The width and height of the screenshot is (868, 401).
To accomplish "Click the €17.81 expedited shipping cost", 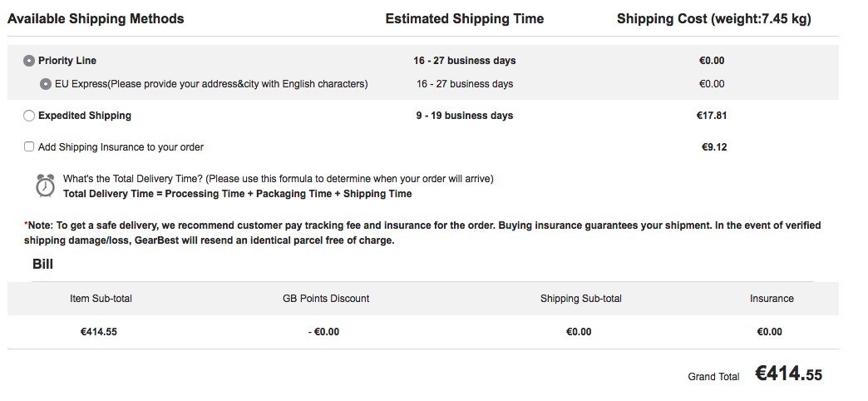I will (x=712, y=116).
